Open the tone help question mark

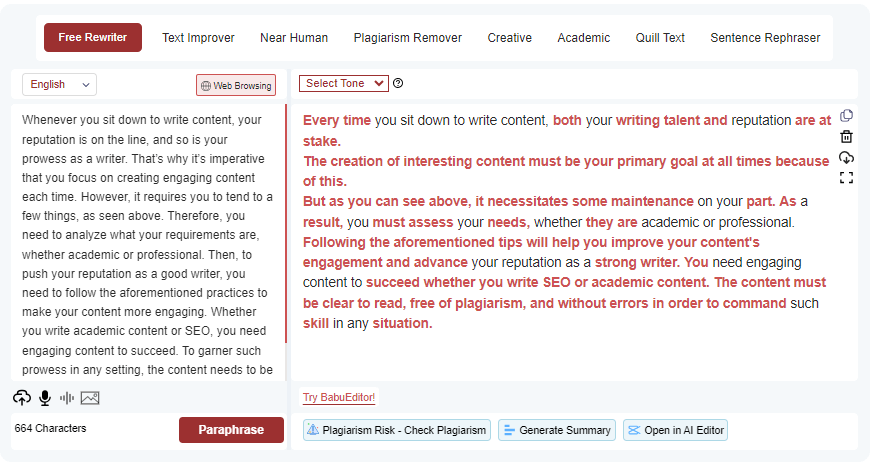398,84
